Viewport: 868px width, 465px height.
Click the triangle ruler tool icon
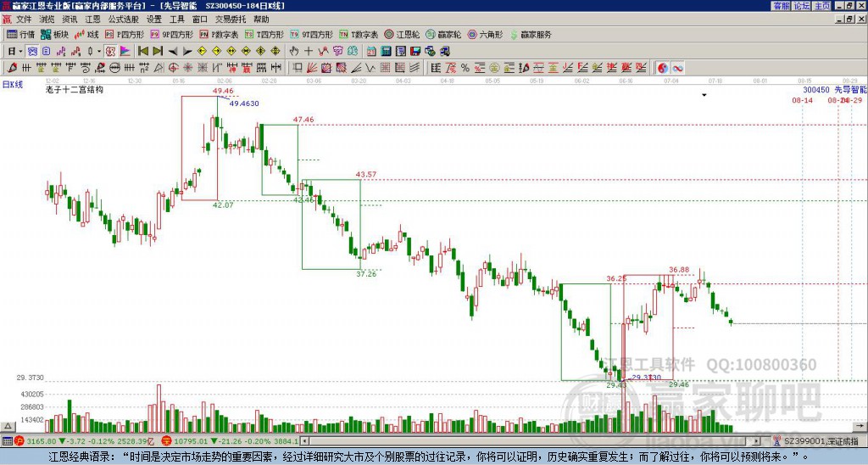159,68
